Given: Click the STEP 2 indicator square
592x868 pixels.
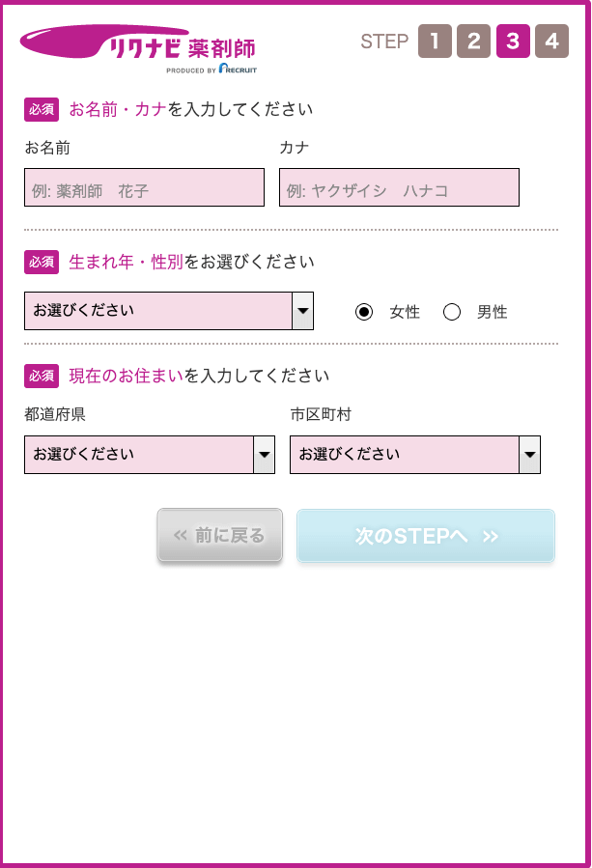Looking at the screenshot, I should 472,42.
